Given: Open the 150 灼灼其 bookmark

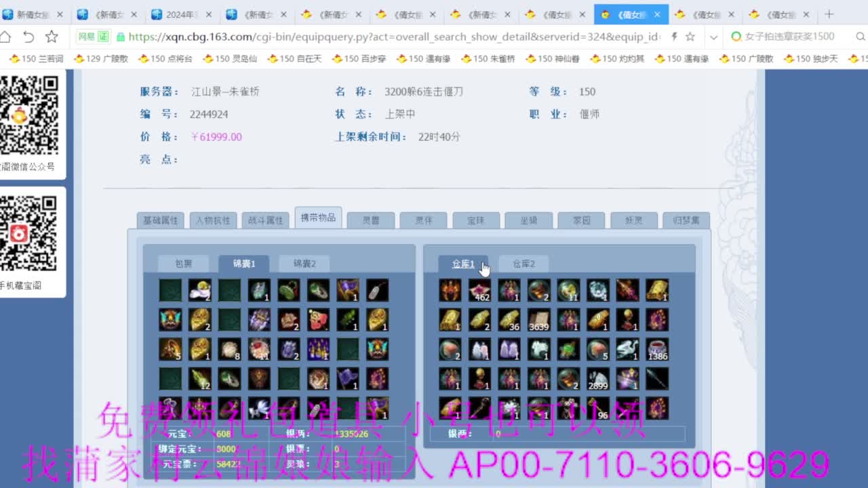Looking at the screenshot, I should [618, 59].
